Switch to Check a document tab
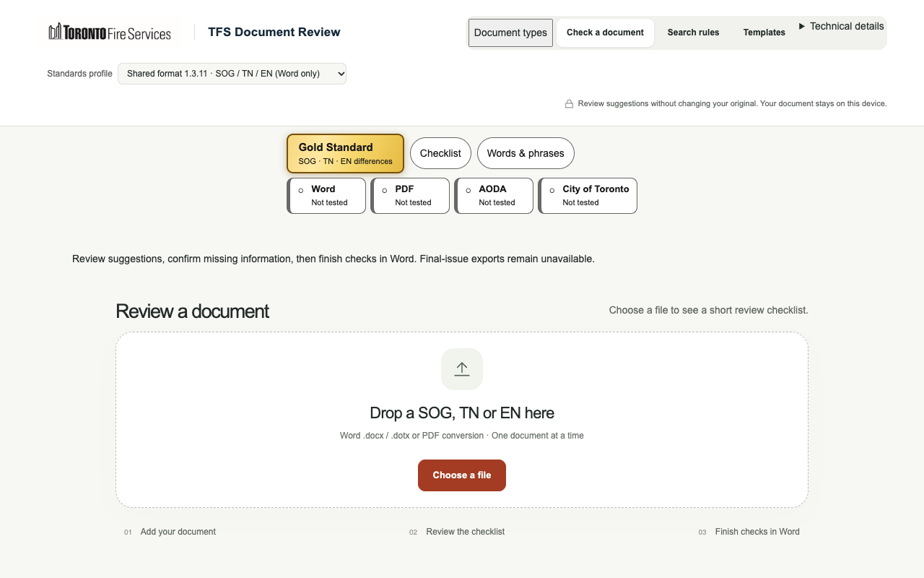 (x=605, y=33)
